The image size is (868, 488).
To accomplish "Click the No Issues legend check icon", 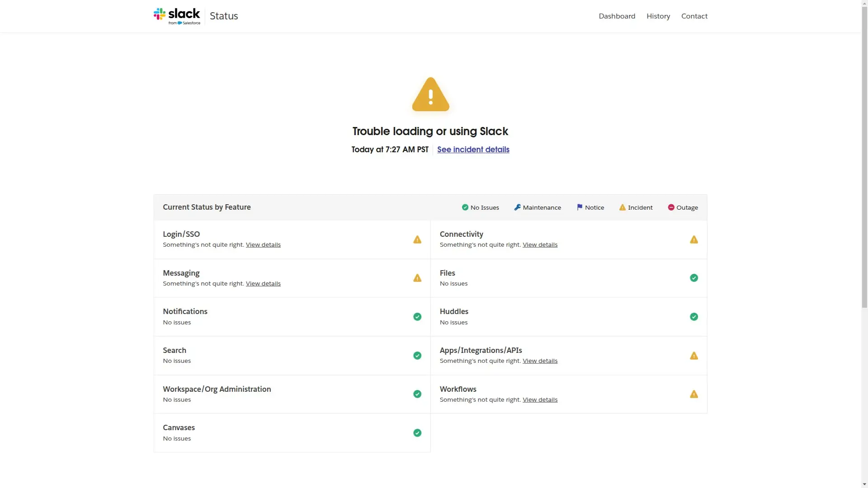I will click(465, 207).
